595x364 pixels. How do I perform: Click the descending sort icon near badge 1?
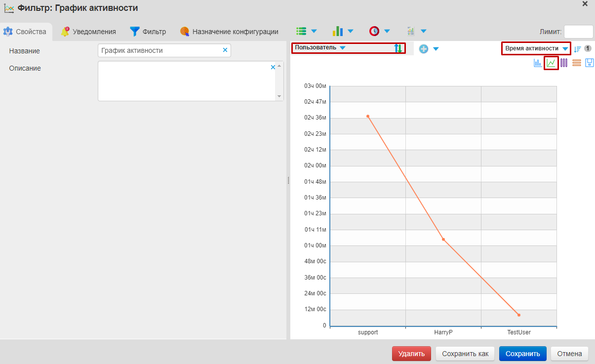click(577, 49)
